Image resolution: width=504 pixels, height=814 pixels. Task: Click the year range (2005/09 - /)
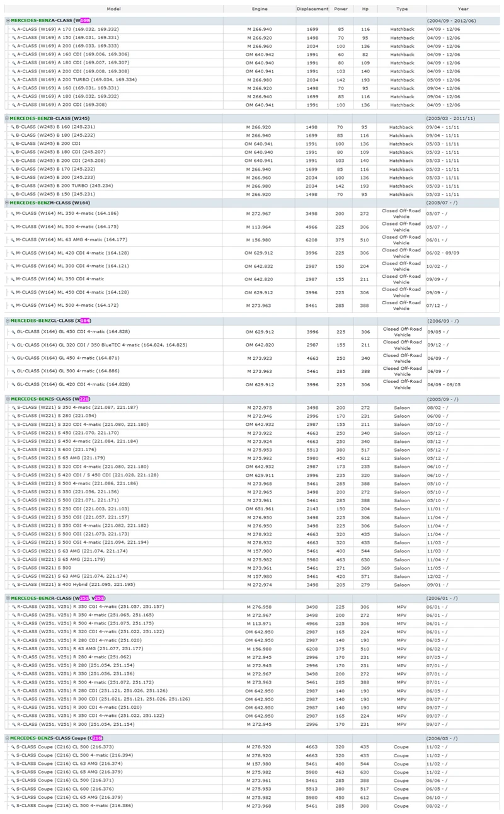[444, 399]
